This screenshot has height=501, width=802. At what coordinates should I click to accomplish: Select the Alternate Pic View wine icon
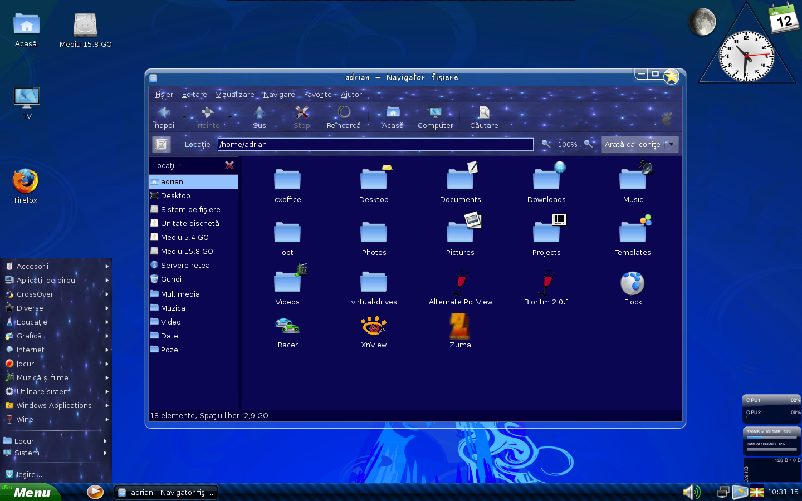click(460, 282)
